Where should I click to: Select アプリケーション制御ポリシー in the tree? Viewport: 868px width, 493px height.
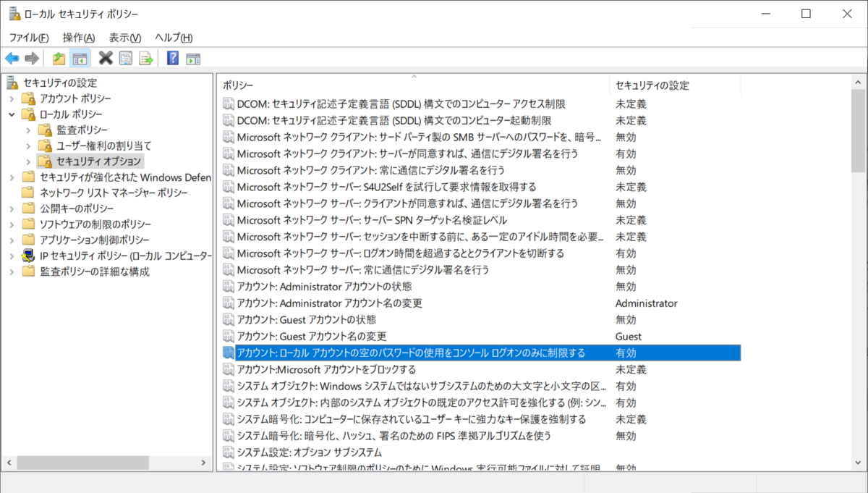(95, 240)
